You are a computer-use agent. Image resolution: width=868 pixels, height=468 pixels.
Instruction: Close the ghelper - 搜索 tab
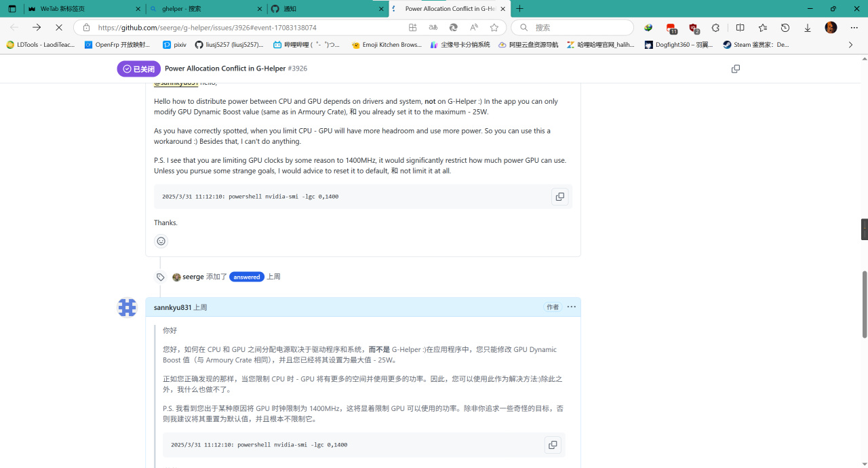pyautogui.click(x=260, y=9)
